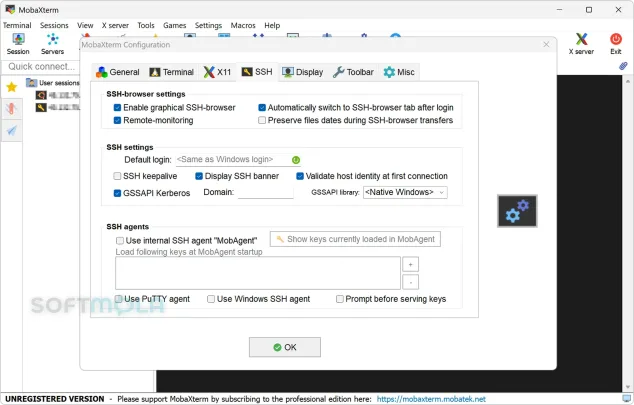Open the Games menu
This screenshot has width=634, height=405.
pyautogui.click(x=175, y=25)
